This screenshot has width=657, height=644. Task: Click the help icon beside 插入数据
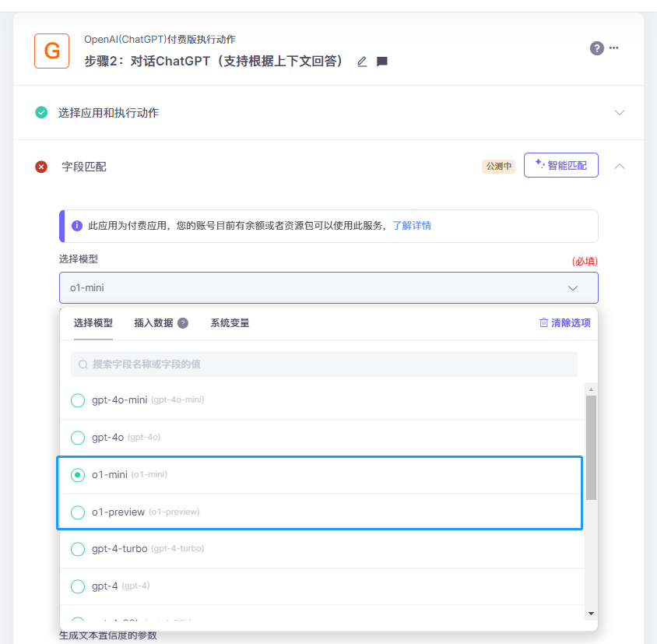[183, 323]
